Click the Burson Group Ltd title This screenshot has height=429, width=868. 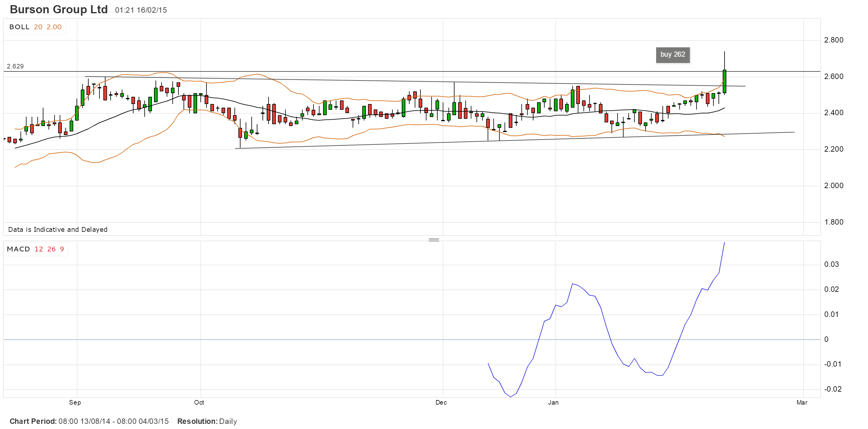pos(59,9)
